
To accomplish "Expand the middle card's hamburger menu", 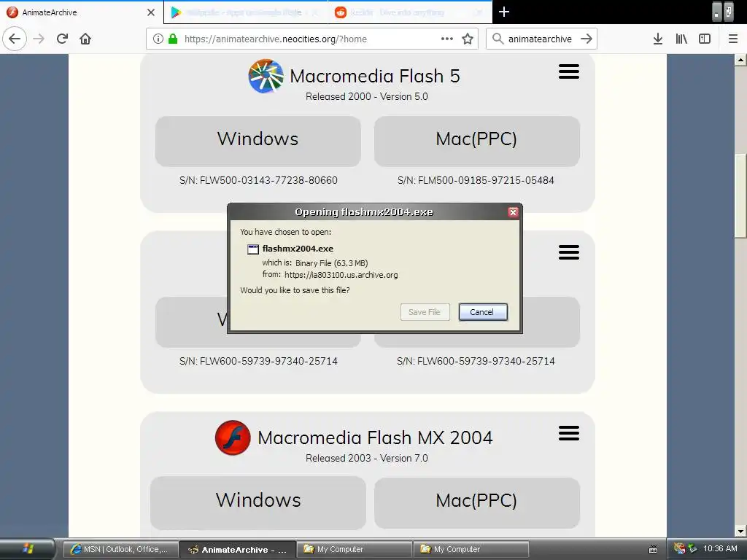I will click(569, 252).
